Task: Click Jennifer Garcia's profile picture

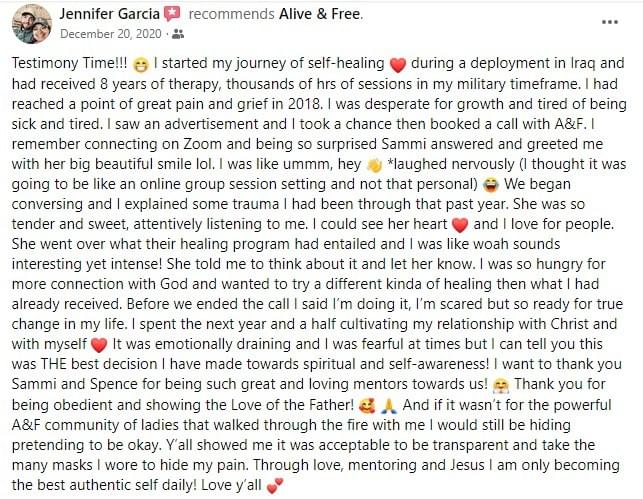Action: (32, 24)
